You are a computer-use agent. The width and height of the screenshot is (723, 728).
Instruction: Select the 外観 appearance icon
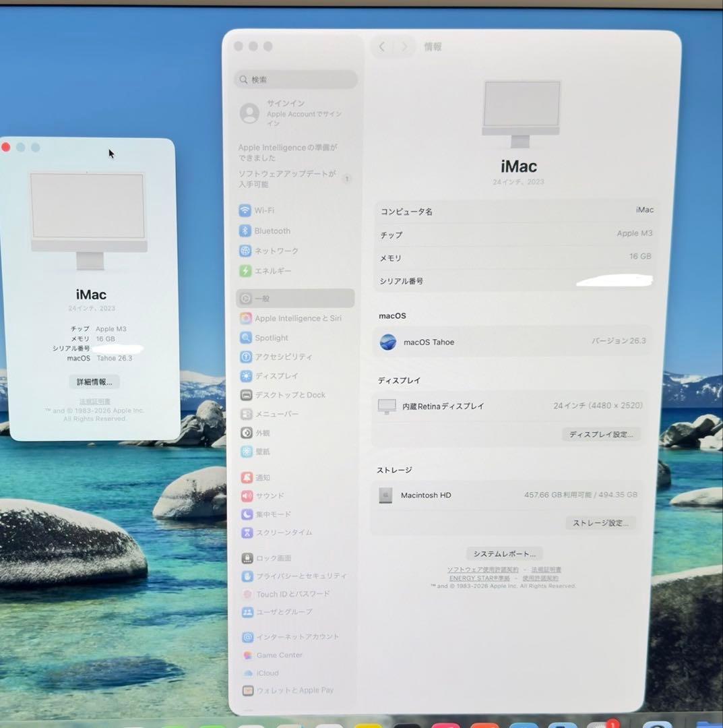pyautogui.click(x=247, y=433)
